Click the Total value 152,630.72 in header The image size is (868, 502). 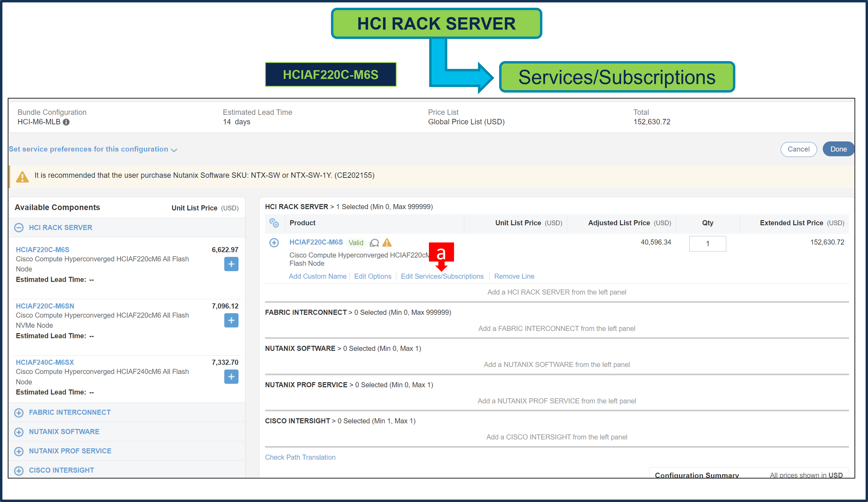coord(652,122)
